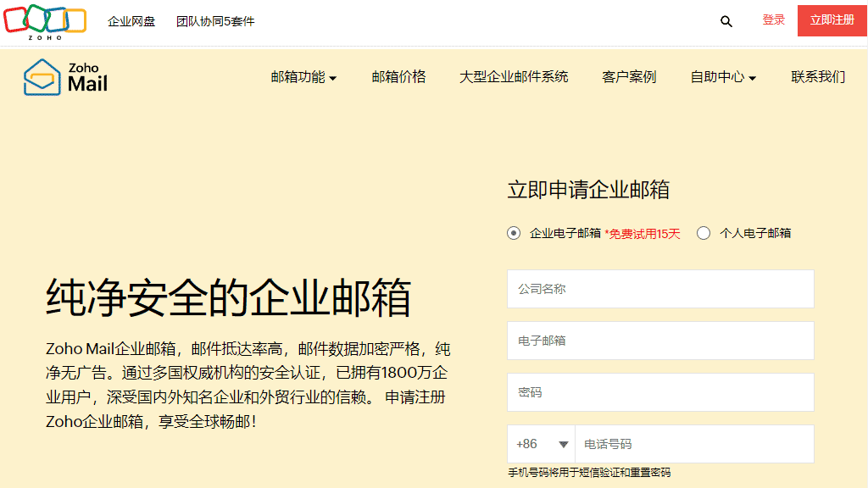Focus the 公司名称 input field
Image resolution: width=868 pixels, height=488 pixels.
[x=660, y=289]
